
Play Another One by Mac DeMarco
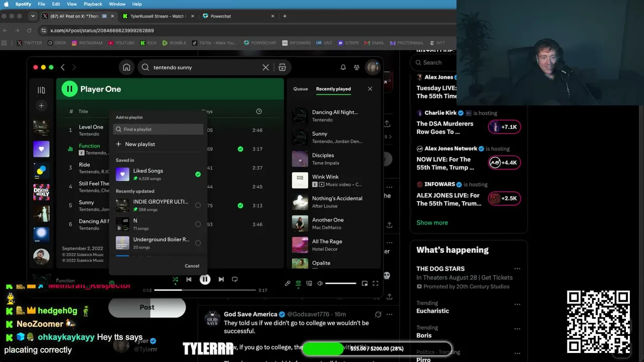[334, 223]
